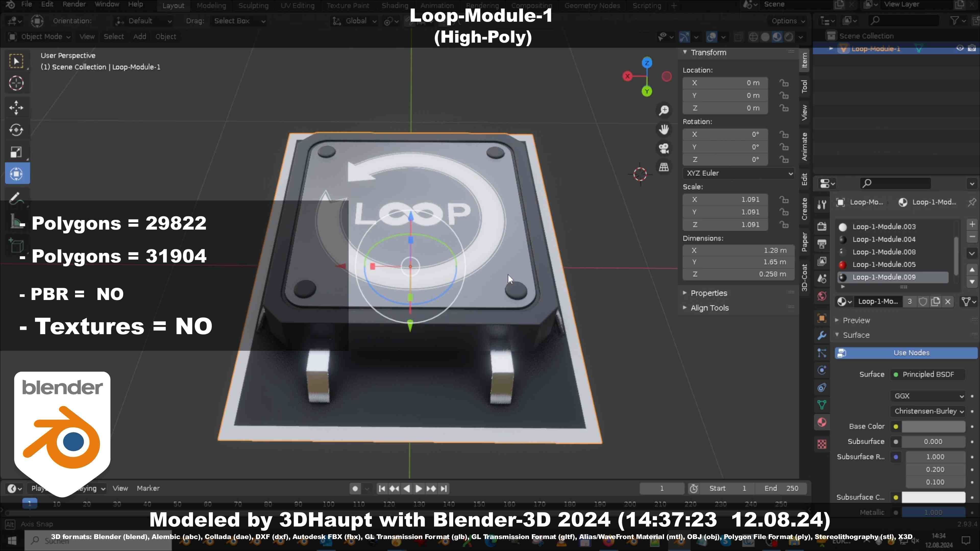This screenshot has height=551, width=980.
Task: Open the Material properties tab icon
Action: 822,422
